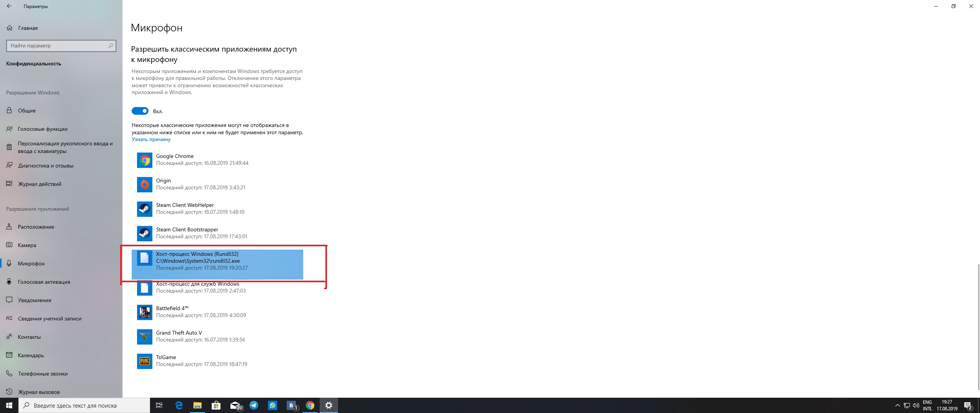Screen dimensions: 980x413
Task: Select Микрофон in left sidebar
Action: pos(32,263)
